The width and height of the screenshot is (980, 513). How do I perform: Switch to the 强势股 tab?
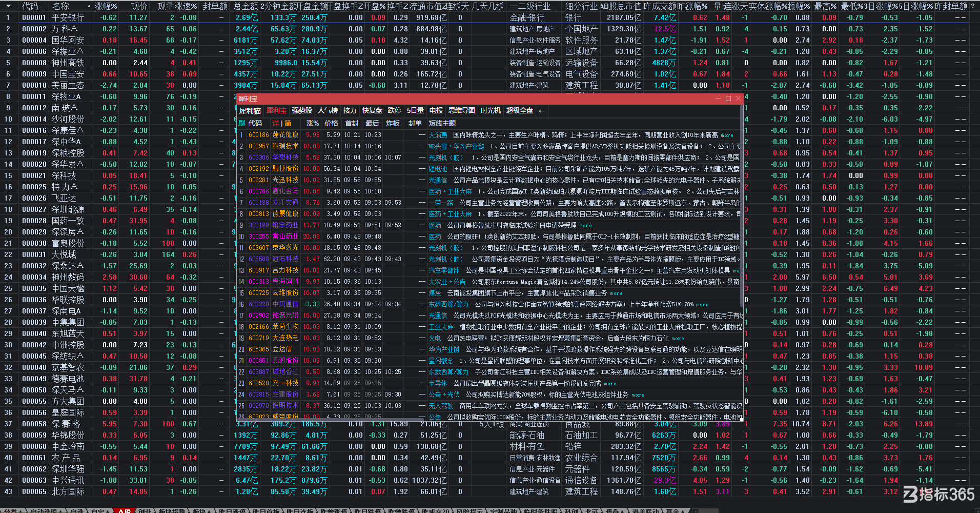302,111
